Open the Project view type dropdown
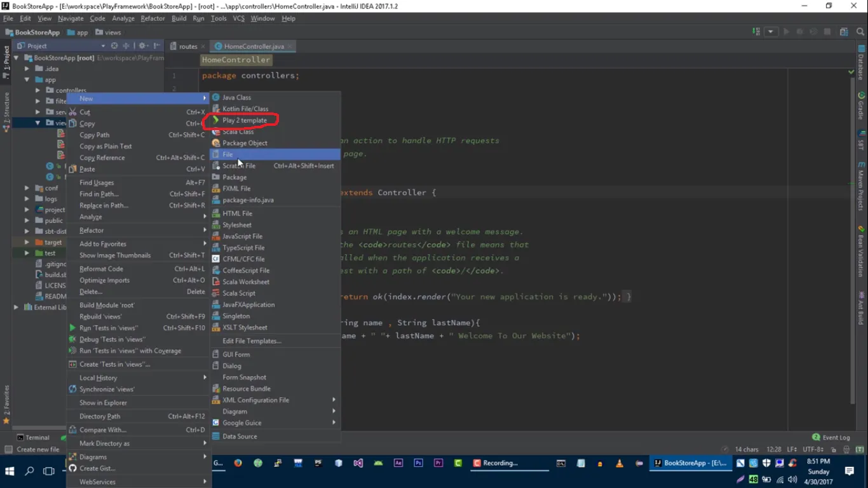 click(x=103, y=46)
